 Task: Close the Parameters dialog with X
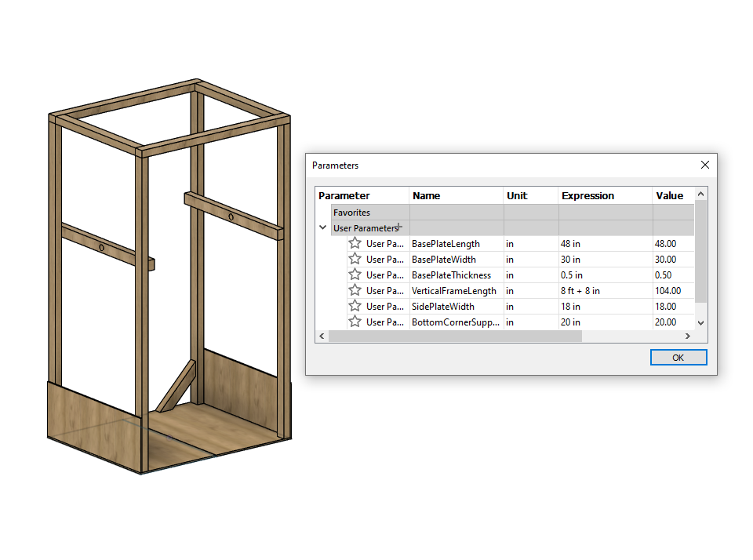[704, 165]
